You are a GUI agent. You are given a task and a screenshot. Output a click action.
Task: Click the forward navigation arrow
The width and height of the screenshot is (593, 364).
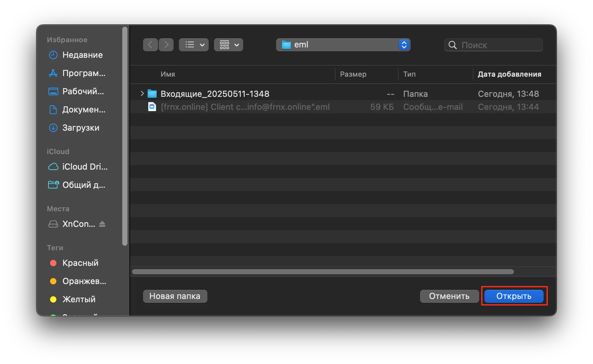pyautogui.click(x=166, y=45)
